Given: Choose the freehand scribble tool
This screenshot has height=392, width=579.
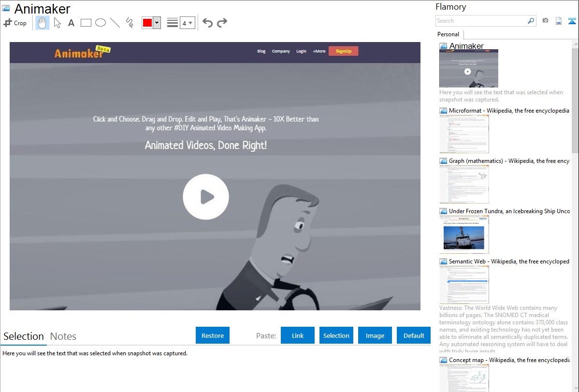Looking at the screenshot, I should coord(130,23).
